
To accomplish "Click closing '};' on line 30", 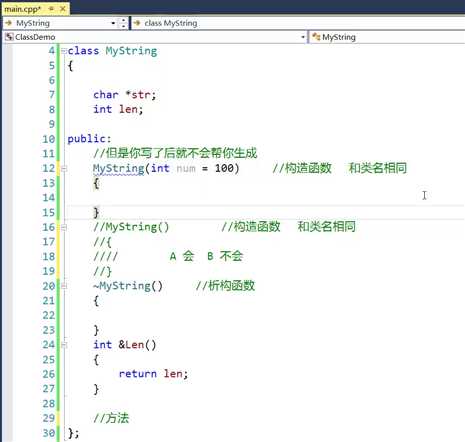I will (x=74, y=433).
